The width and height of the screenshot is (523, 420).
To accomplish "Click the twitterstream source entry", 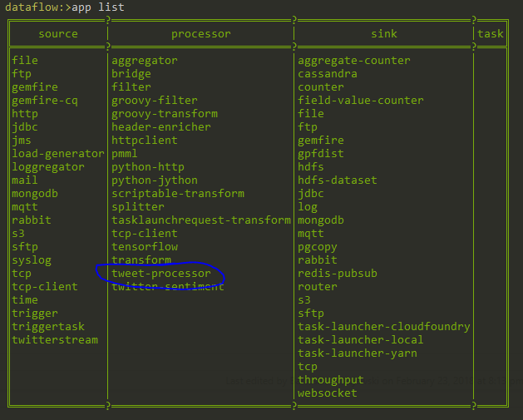I will click(55, 340).
